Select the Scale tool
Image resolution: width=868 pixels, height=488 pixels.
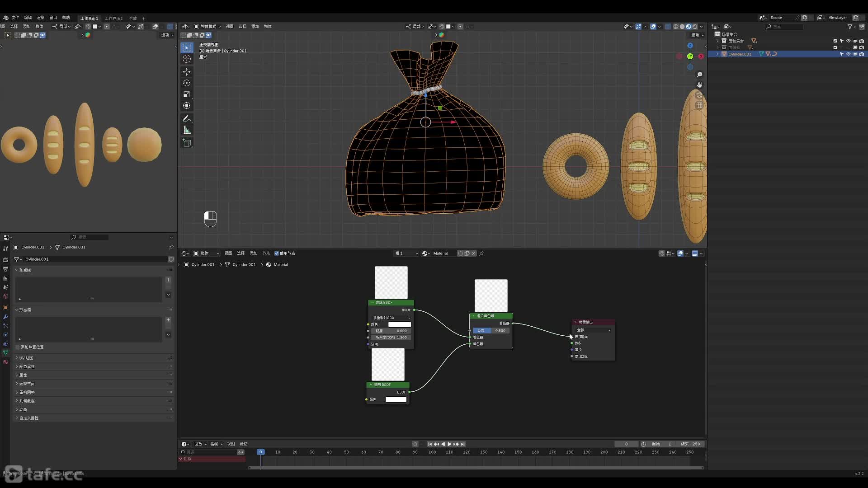pos(187,94)
